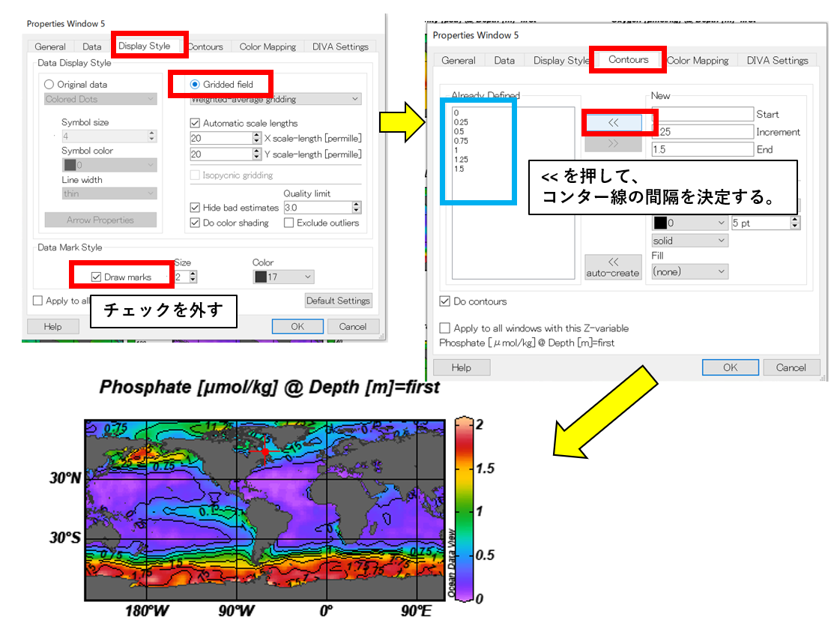Click Help button in left Properties window

pyautogui.click(x=53, y=327)
